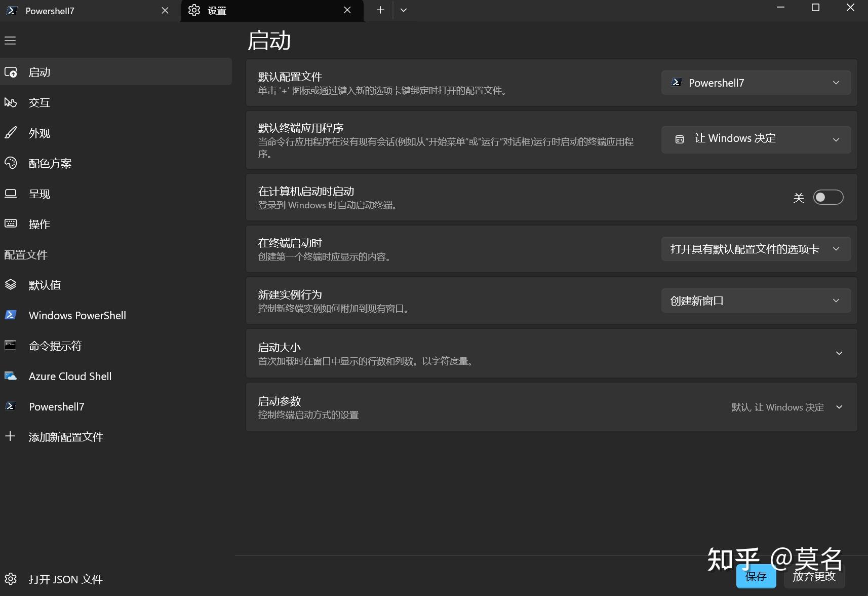Screen dimensions: 868x596
Task: Expand the 启动大小 section
Action: coord(839,354)
